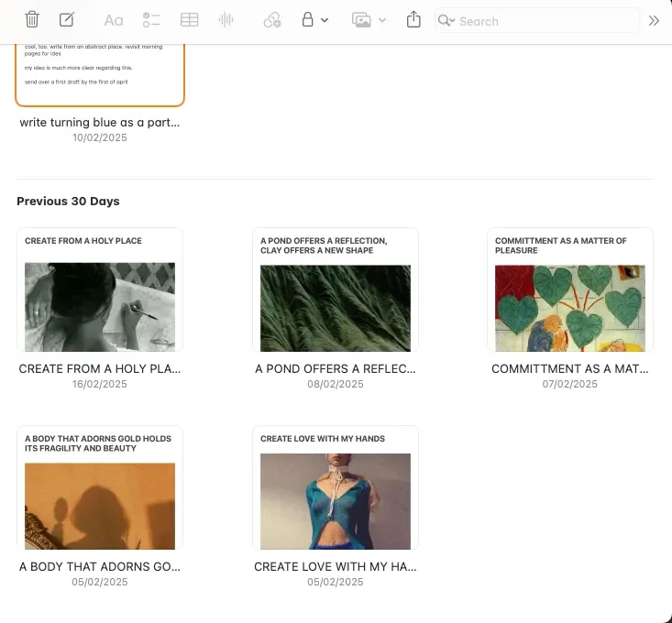672x623 pixels.
Task: Record audio with the waveform icon
Action: (226, 19)
